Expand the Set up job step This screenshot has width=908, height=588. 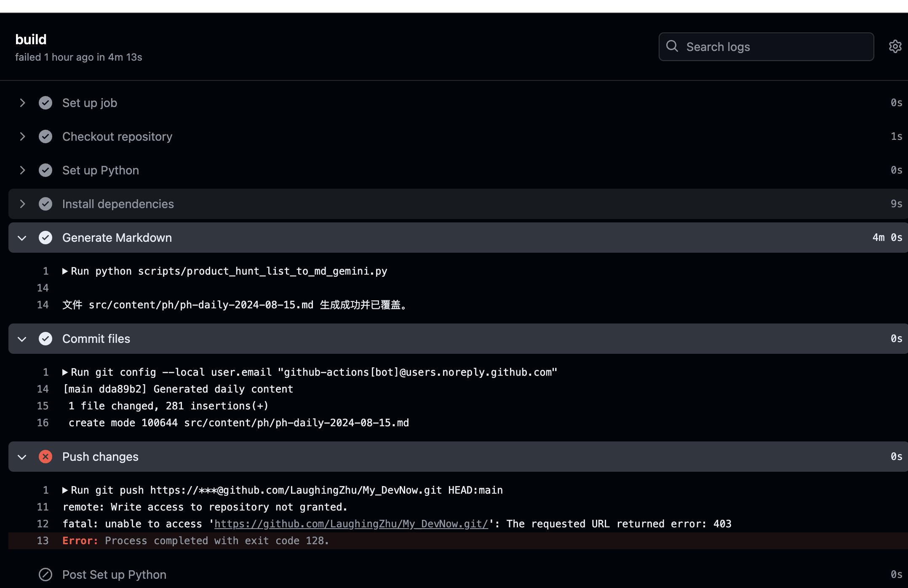click(x=22, y=103)
